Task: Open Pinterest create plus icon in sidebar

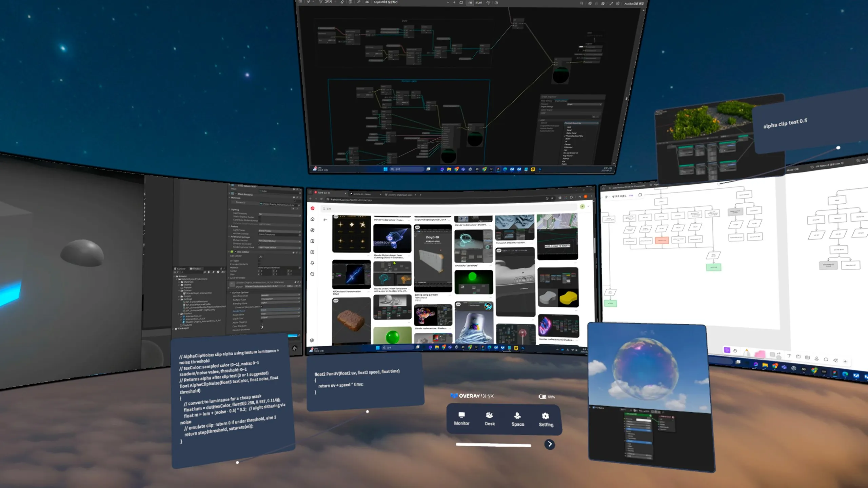Action: pyautogui.click(x=313, y=252)
